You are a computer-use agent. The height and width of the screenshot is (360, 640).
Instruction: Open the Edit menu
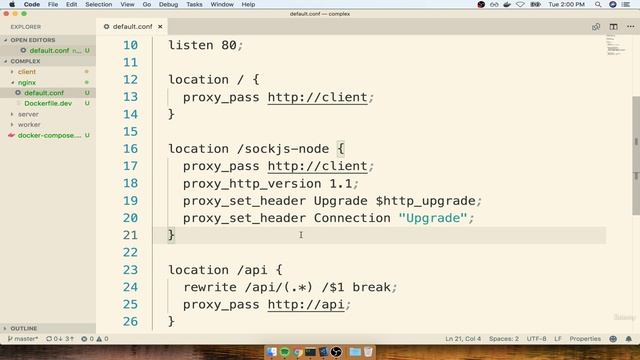(x=71, y=4)
